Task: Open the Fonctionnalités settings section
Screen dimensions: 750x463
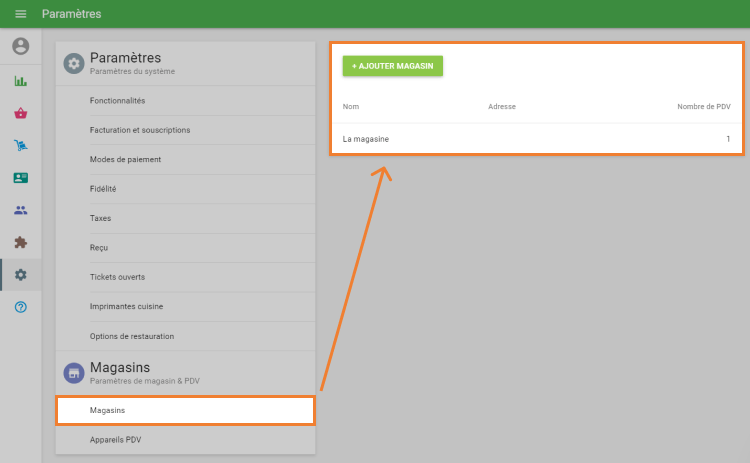Action: 117,101
